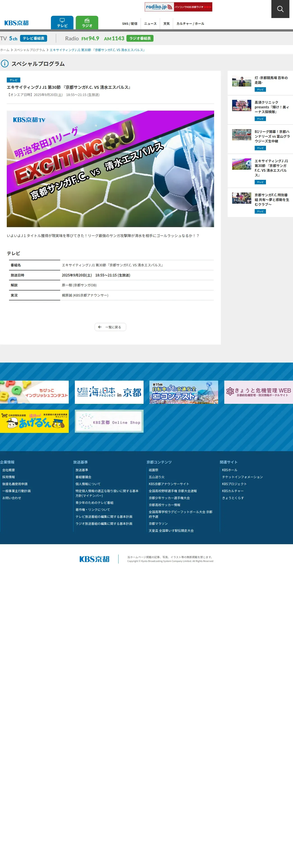
Task: Open 後援名義使用申請 footer link
Action: click(x=15, y=484)
